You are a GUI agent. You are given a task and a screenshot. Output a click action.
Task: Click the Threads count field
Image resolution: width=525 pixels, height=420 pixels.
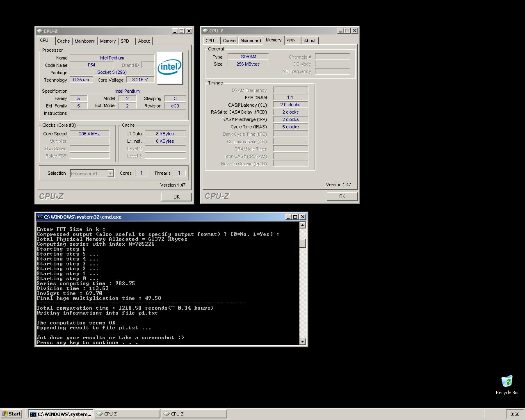(179, 173)
